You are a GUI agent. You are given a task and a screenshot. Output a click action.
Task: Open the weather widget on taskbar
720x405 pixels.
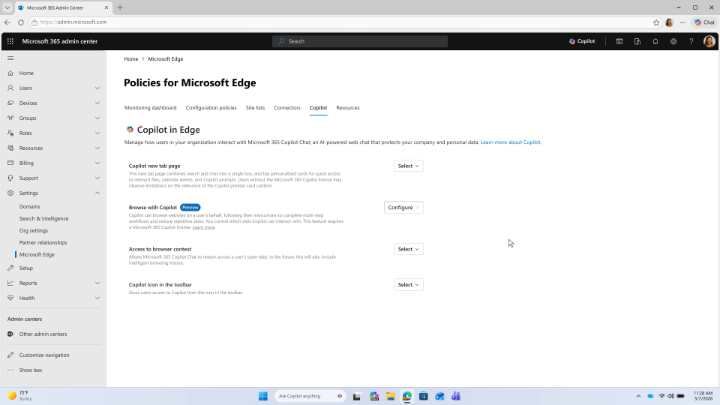coord(20,396)
